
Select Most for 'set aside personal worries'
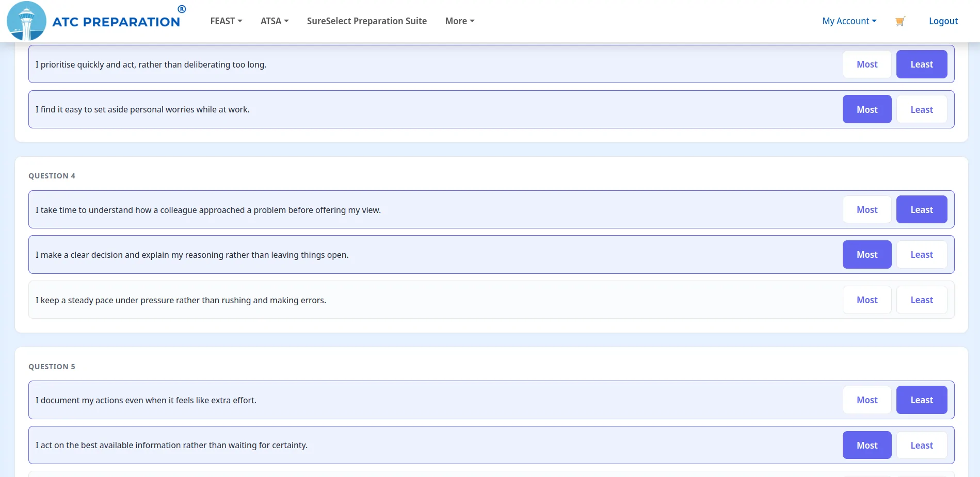point(867,109)
